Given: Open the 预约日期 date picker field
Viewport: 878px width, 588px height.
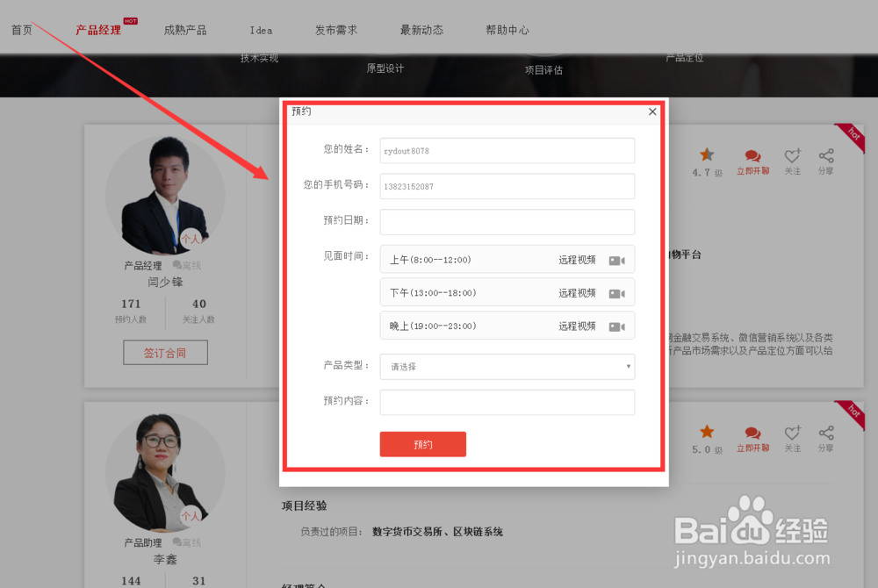Looking at the screenshot, I should point(507,222).
